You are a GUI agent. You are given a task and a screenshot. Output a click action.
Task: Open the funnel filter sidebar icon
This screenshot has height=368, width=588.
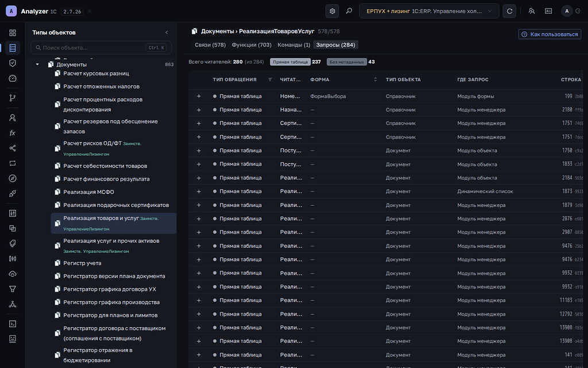(x=13, y=289)
